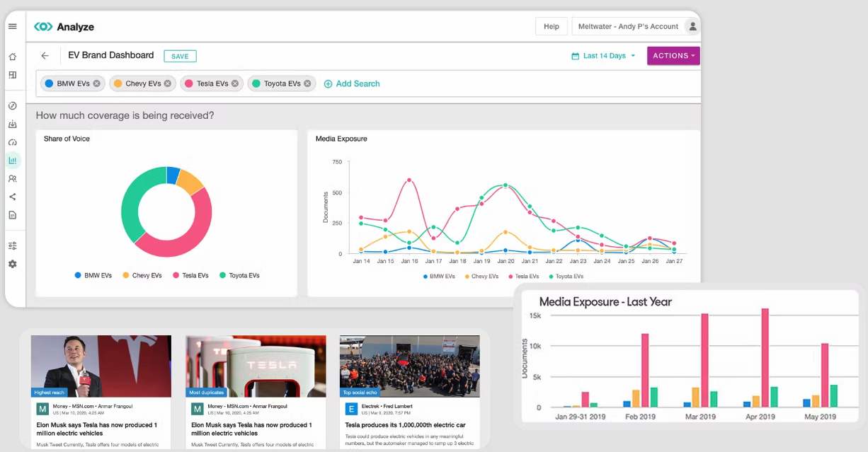
Task: Click the Toyota peak point on Jan 20
Action: [x=506, y=185]
